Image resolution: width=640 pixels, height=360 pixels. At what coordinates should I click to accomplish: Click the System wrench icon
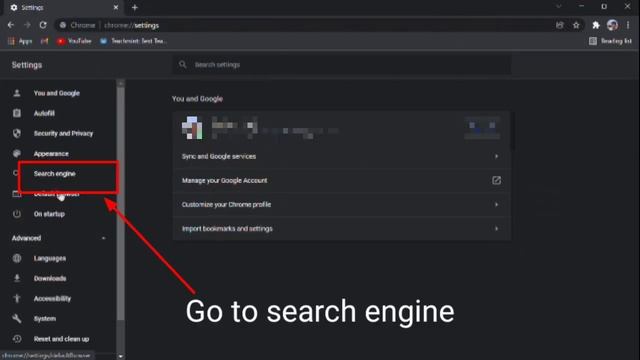coord(17,318)
